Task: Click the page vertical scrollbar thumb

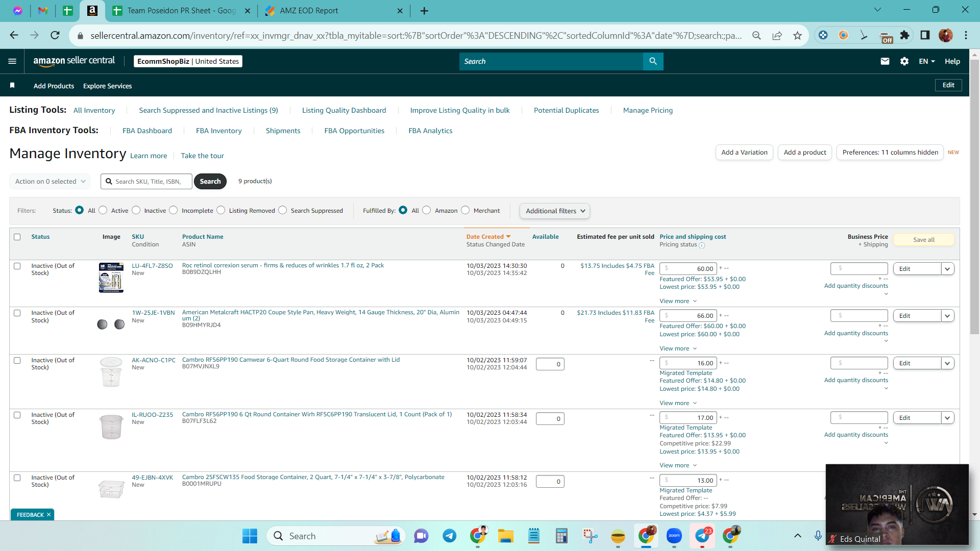Action: coord(974,196)
